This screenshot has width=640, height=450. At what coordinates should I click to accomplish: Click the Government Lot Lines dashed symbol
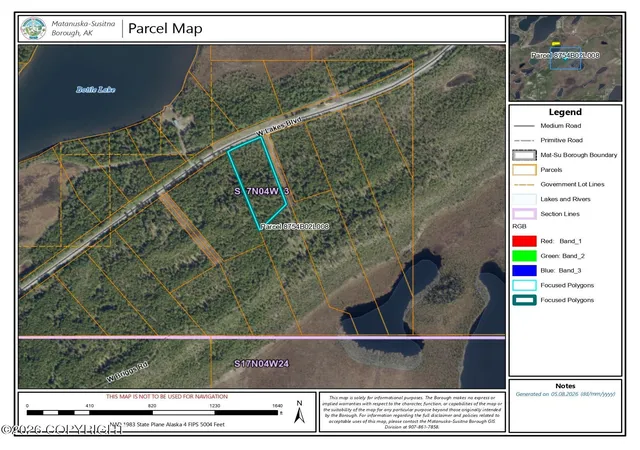(x=524, y=185)
